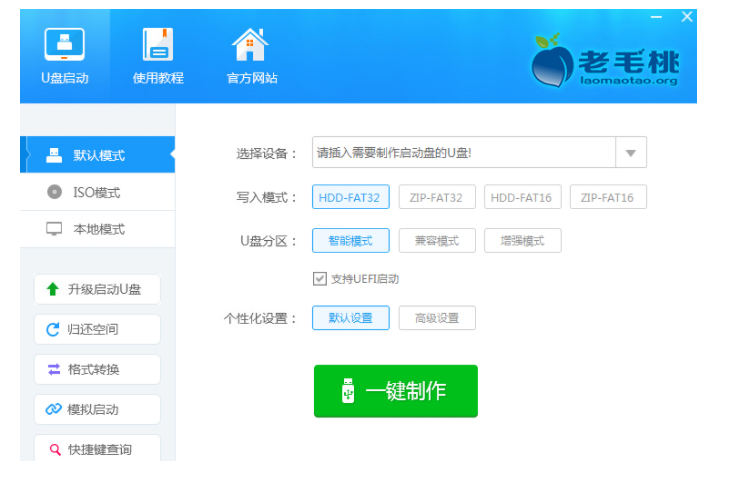Click the device selection field text
This screenshot has height=477, width=732.
[394, 153]
